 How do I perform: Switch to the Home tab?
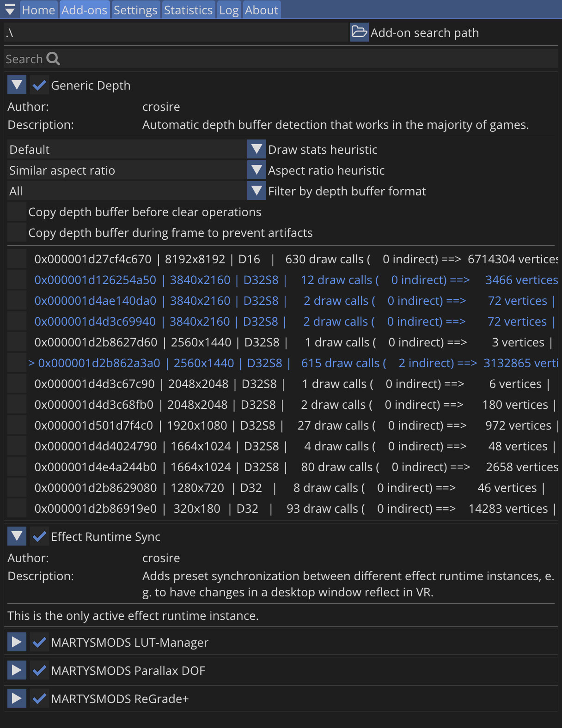click(38, 10)
